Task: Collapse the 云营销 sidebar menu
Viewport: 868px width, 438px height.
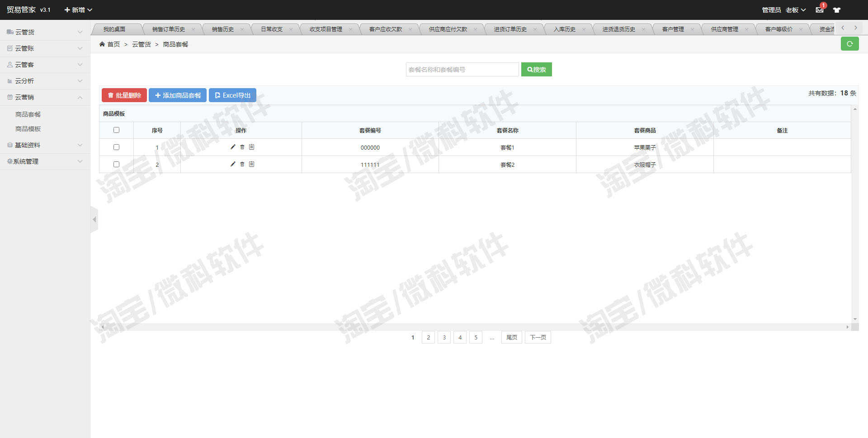Action: (x=45, y=97)
